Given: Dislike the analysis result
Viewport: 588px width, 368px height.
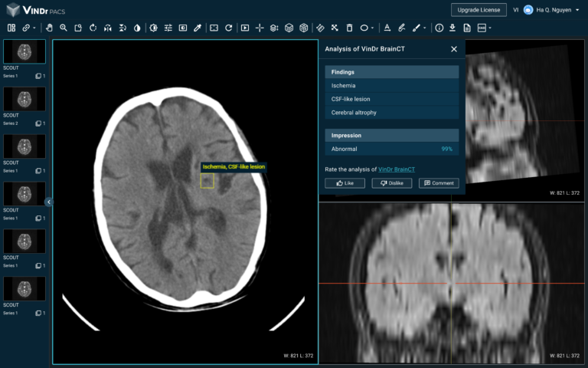Looking at the screenshot, I should pyautogui.click(x=391, y=183).
